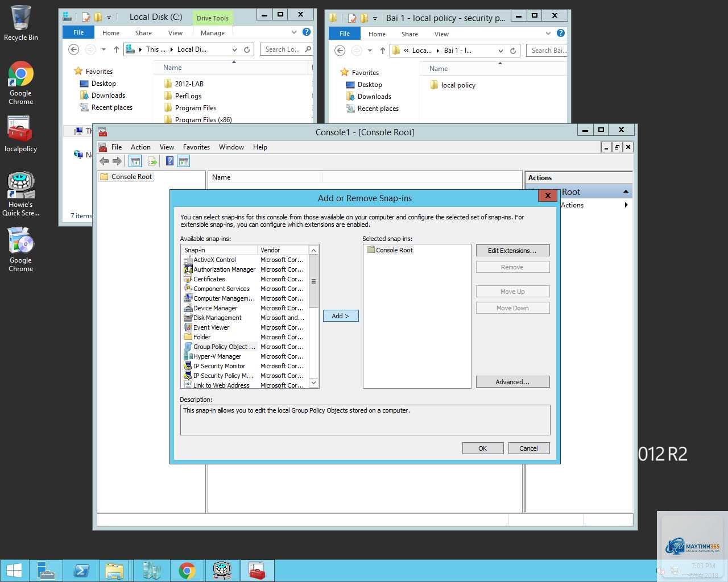Expand Bai 1 window address bar dropdown
This screenshot has width=728, height=582.
click(500, 51)
